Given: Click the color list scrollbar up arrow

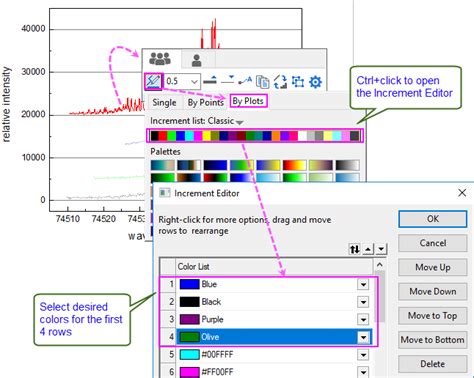Looking at the screenshot, I should click(x=379, y=265).
